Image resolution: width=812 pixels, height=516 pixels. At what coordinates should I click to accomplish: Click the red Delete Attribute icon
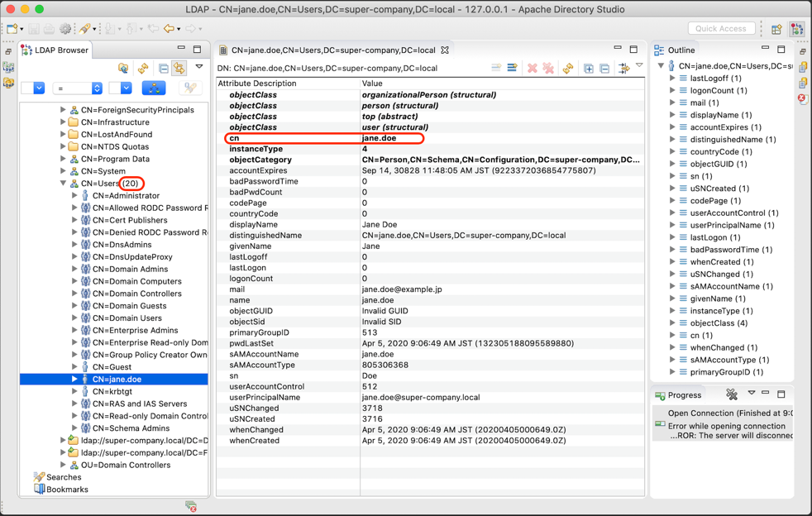click(533, 69)
